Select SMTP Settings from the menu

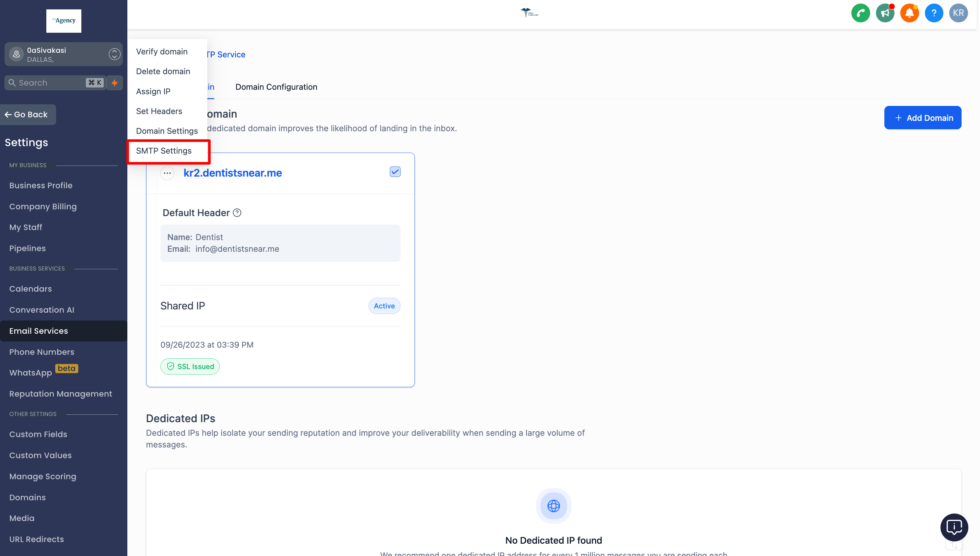pos(163,151)
